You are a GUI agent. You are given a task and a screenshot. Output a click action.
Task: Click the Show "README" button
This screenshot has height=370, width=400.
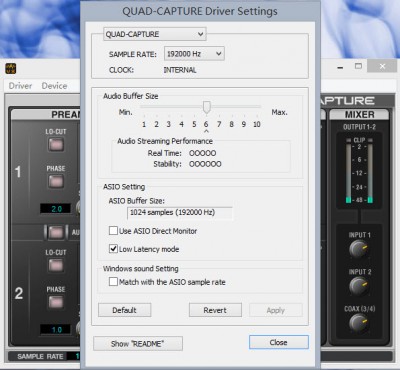pyautogui.click(x=138, y=343)
